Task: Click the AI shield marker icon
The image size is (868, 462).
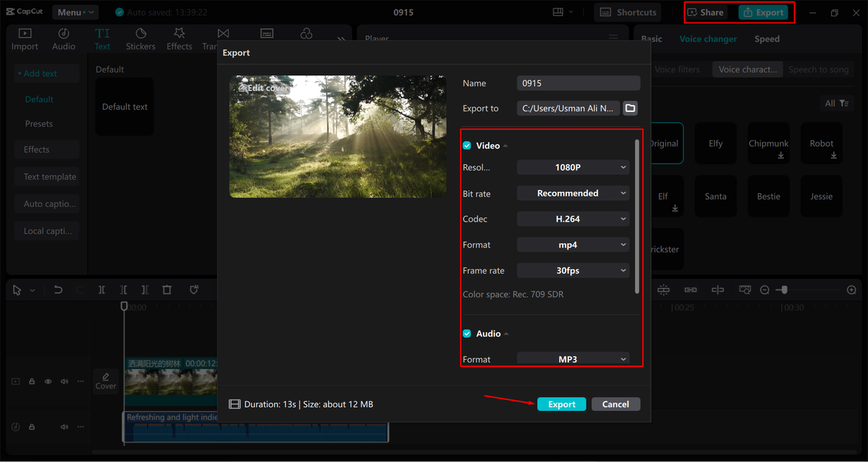Action: point(194,290)
